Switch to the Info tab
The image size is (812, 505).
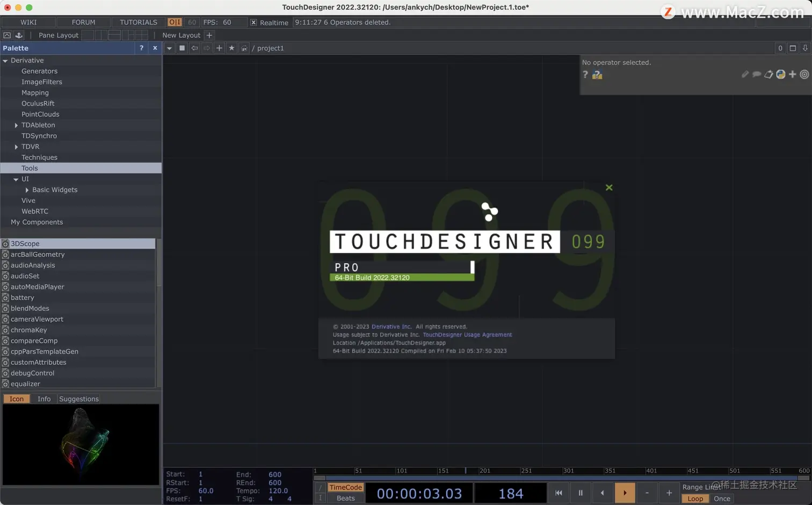[x=44, y=399]
